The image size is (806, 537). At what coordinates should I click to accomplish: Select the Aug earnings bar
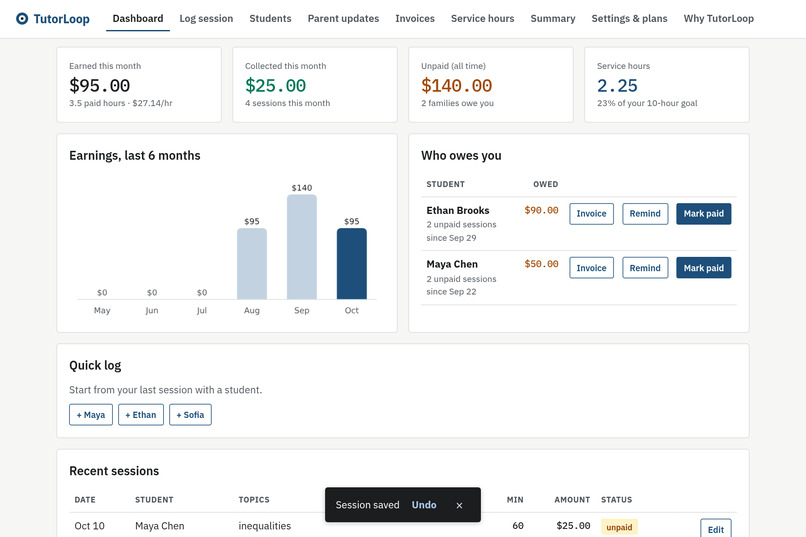pos(252,264)
